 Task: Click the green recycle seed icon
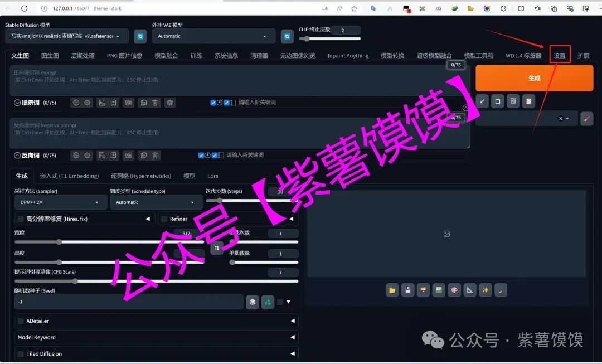pyautogui.click(x=268, y=302)
